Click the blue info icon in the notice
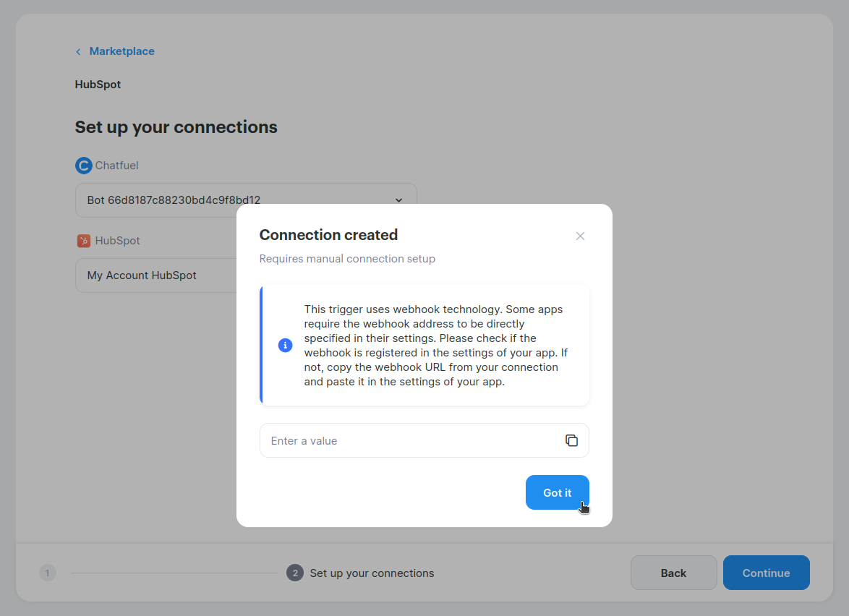Screen dimensions: 849x616 (x=286, y=346)
